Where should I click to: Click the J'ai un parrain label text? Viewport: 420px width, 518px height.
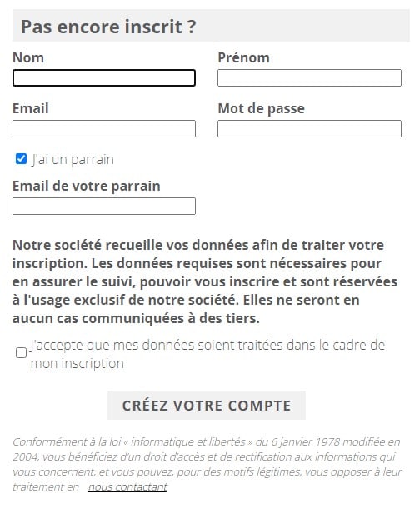coord(72,160)
